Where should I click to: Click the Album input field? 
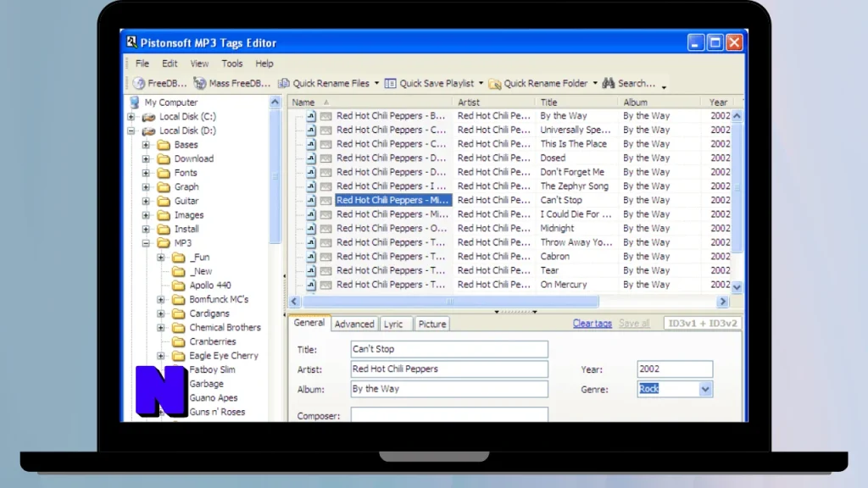449,389
